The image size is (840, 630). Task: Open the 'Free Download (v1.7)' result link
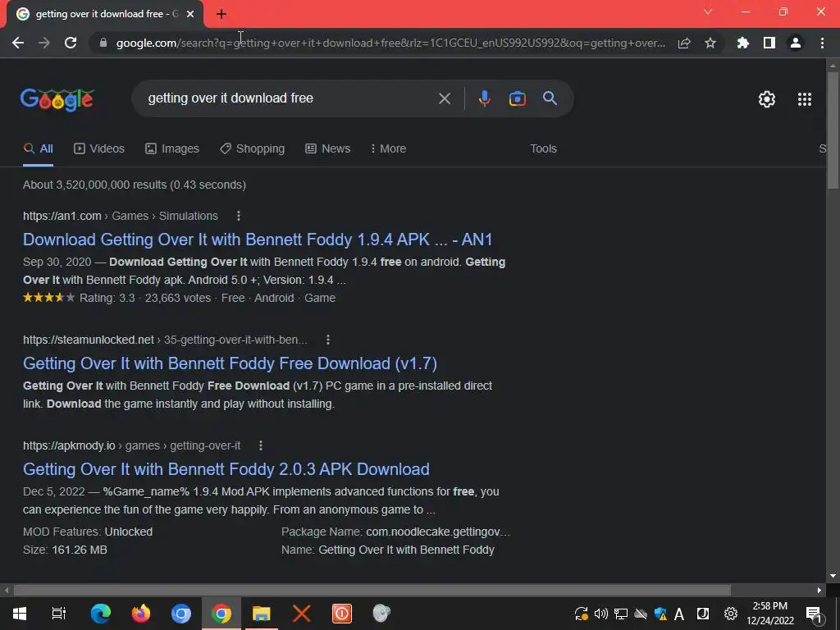coord(230,363)
